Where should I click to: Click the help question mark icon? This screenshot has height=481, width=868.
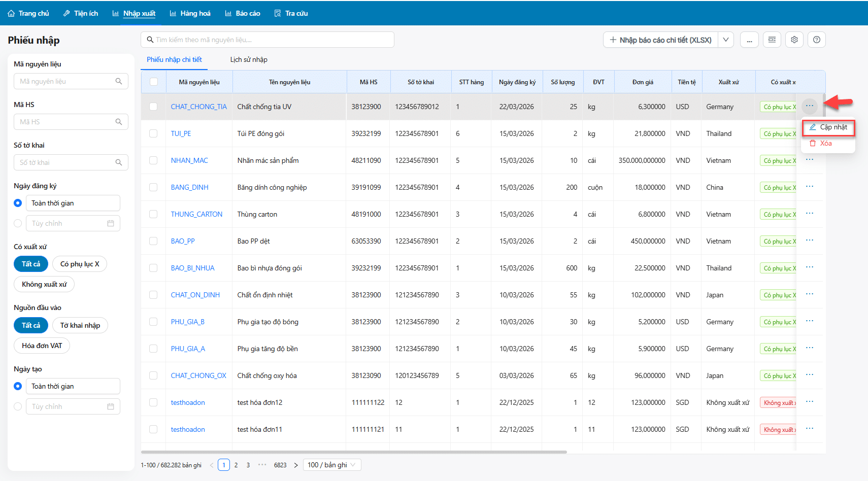[x=816, y=40]
